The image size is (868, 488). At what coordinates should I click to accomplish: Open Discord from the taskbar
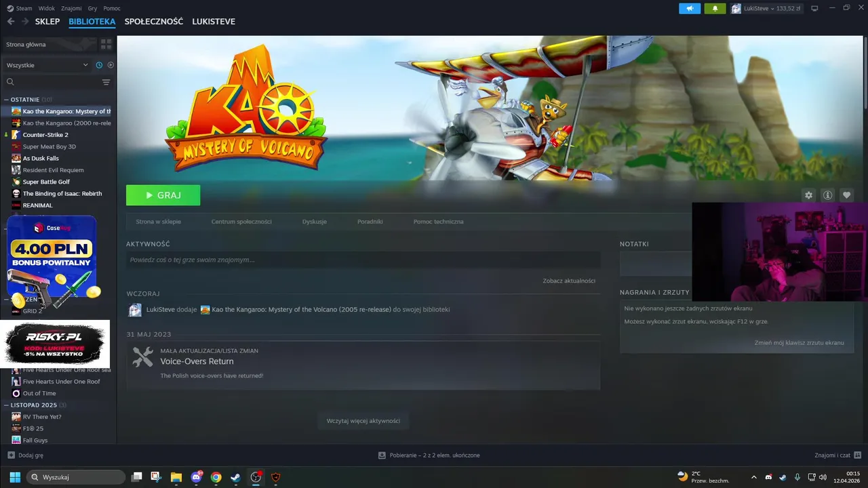197,477
